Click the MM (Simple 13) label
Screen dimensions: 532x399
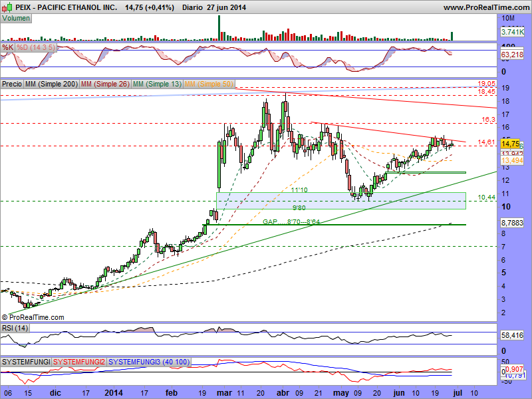[157, 84]
